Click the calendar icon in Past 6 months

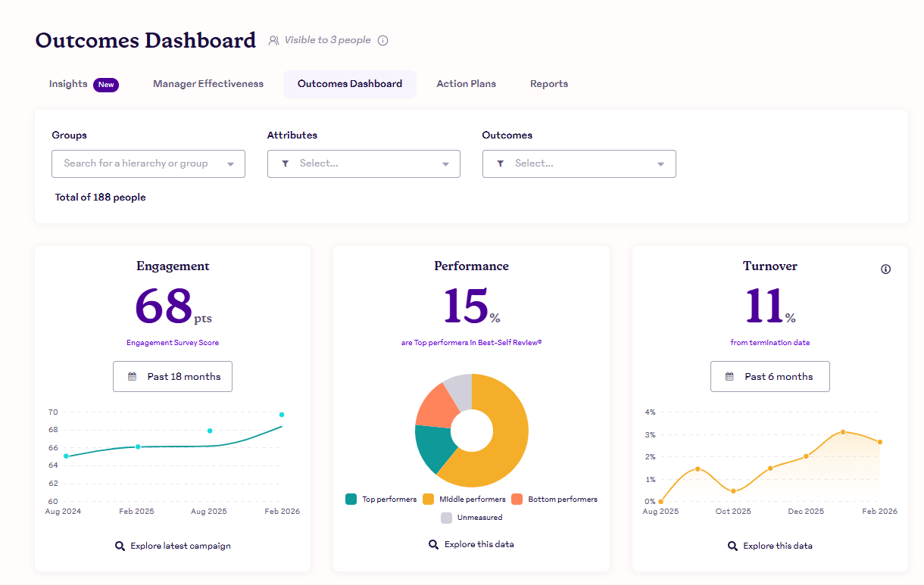pos(730,377)
